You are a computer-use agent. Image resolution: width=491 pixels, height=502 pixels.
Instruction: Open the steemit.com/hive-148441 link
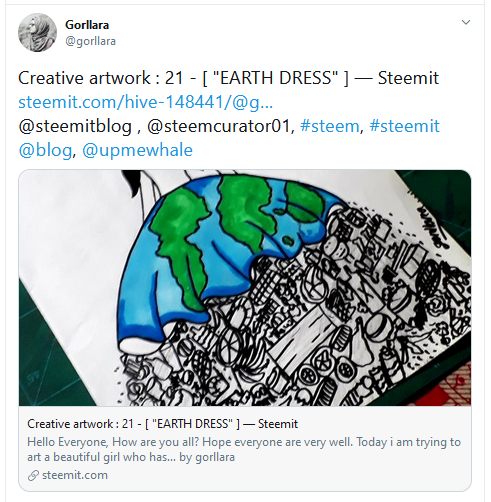[146, 102]
